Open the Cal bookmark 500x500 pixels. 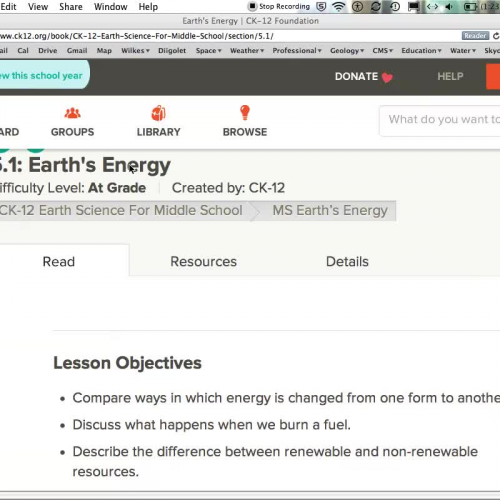click(x=23, y=51)
